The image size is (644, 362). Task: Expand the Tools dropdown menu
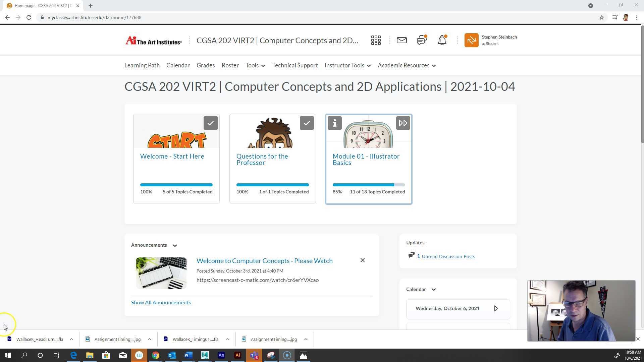pos(255,65)
